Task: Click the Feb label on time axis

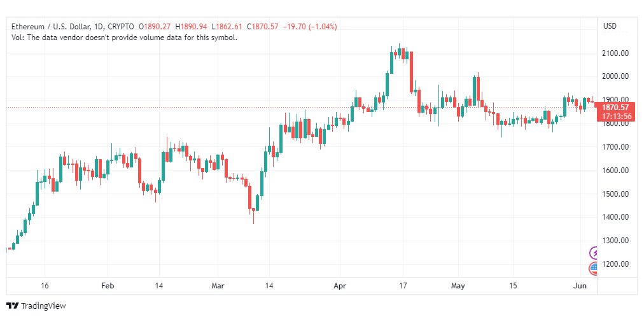Action: [108, 285]
